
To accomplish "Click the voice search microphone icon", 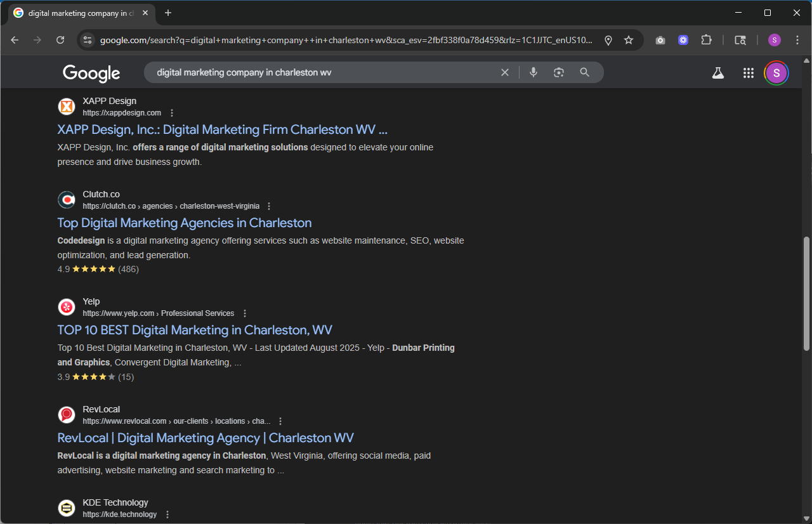I will (x=534, y=72).
